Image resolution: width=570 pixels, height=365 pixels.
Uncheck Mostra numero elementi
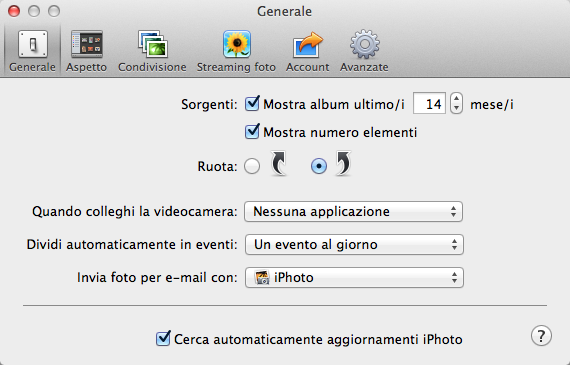252,132
